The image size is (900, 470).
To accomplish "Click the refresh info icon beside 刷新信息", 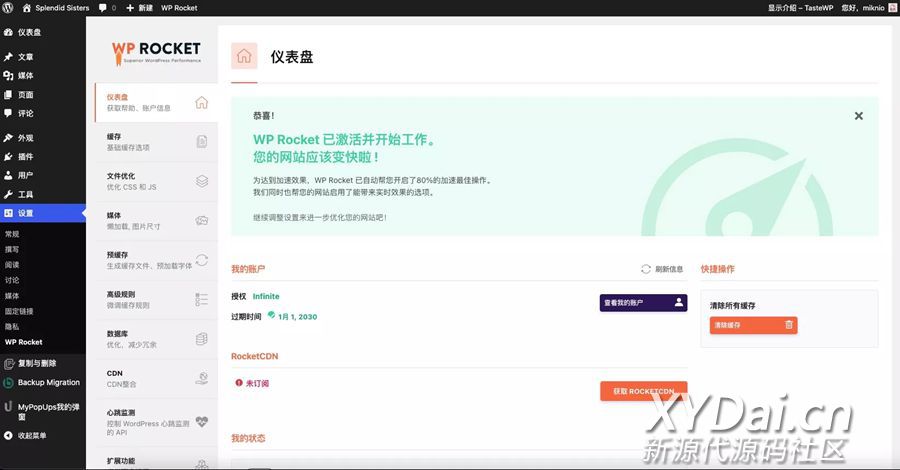I will coord(646,269).
